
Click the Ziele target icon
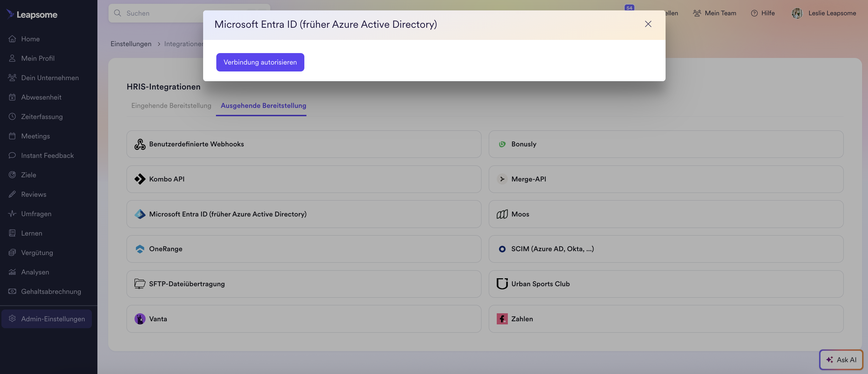pos(12,175)
